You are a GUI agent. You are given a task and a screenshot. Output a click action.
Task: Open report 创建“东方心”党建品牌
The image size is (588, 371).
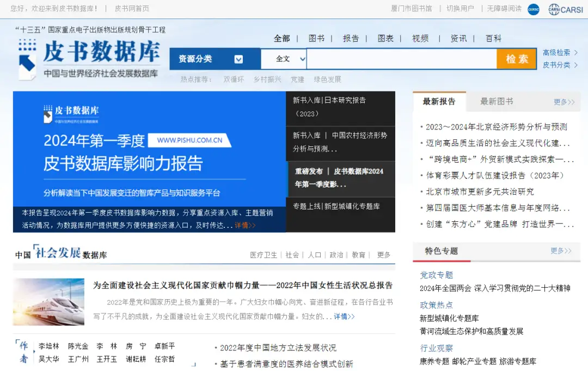[x=500, y=224]
